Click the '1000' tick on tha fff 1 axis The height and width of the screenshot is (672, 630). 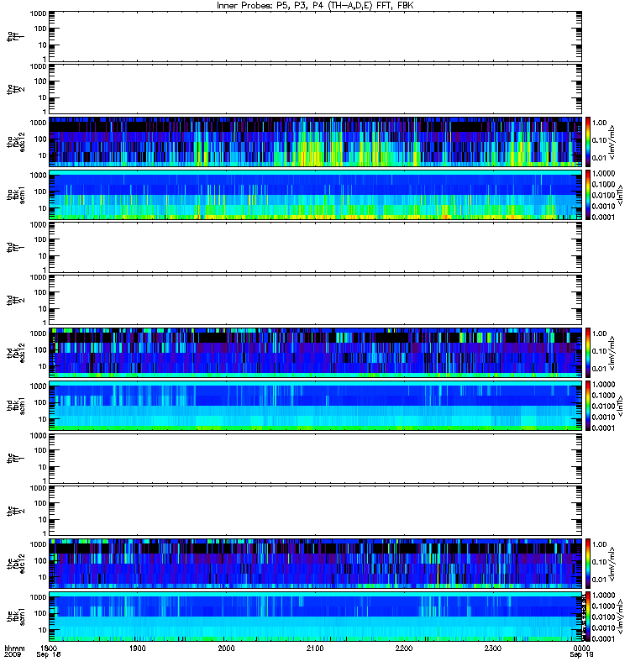[x=38, y=13]
